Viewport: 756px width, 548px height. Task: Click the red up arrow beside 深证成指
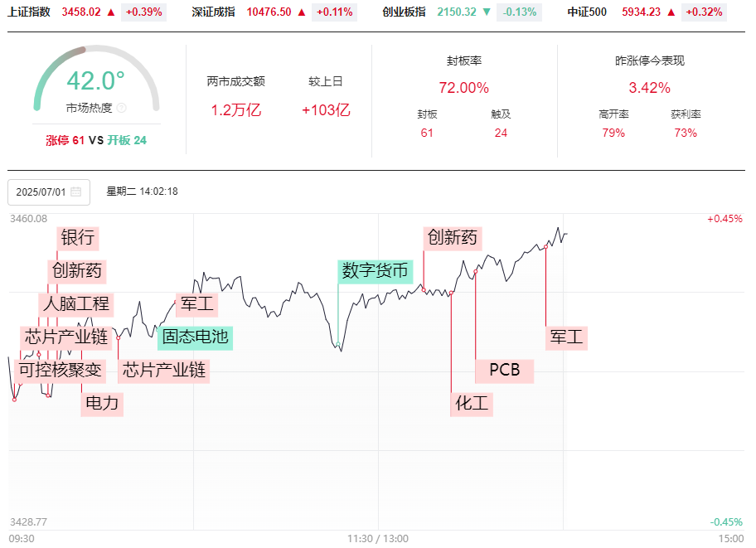point(301,12)
